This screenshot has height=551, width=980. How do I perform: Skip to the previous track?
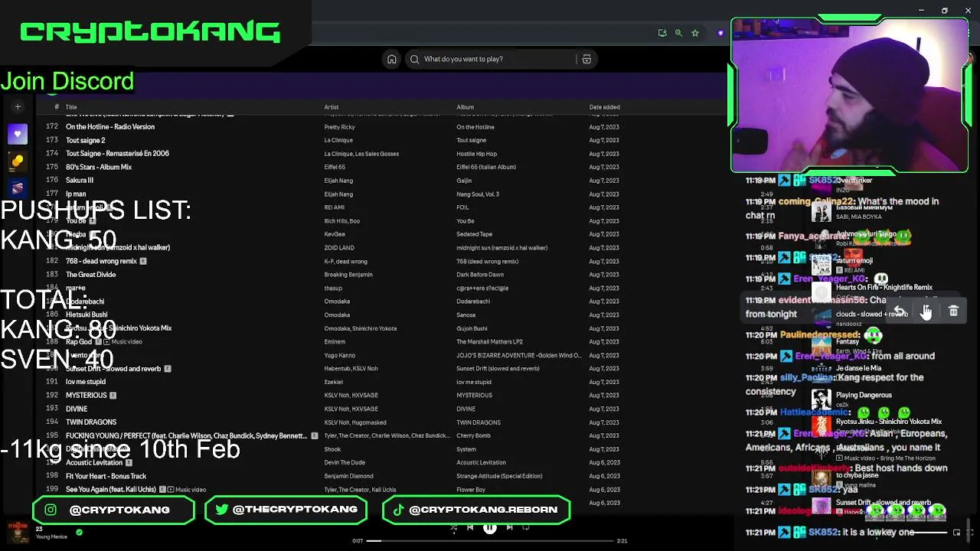pyautogui.click(x=470, y=527)
